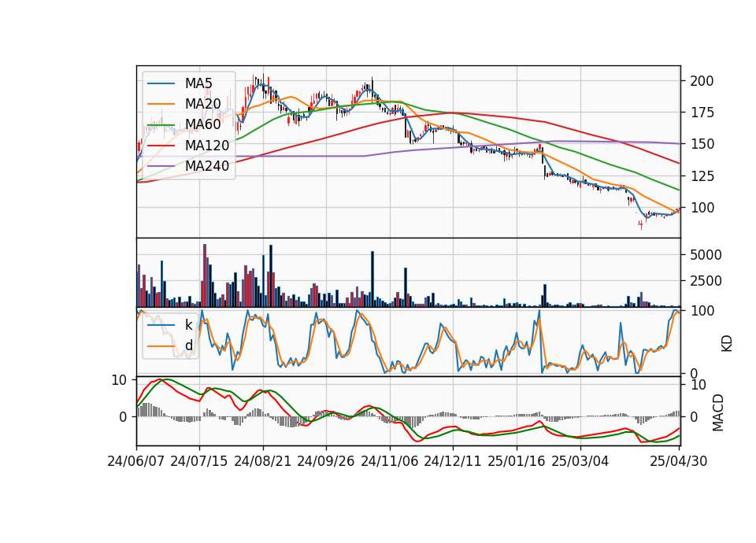Click the MA240 legend label
This screenshot has width=756, height=543.
[207, 166]
